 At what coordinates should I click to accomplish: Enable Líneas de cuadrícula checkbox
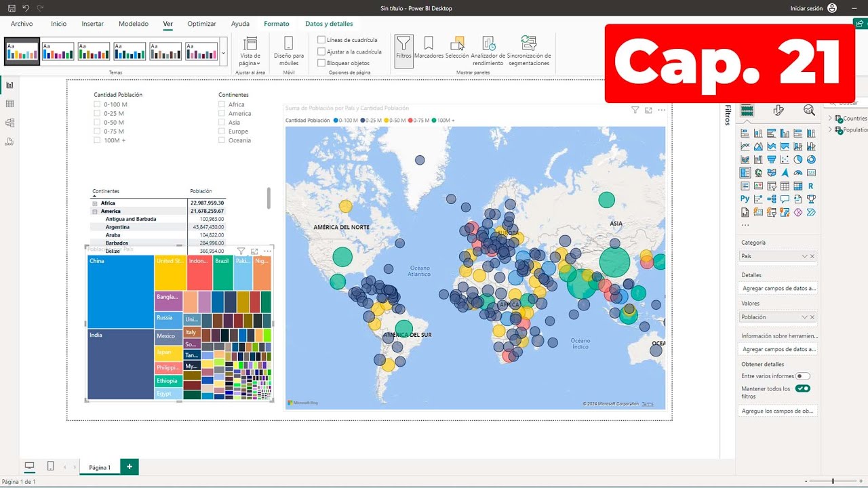[321, 40]
